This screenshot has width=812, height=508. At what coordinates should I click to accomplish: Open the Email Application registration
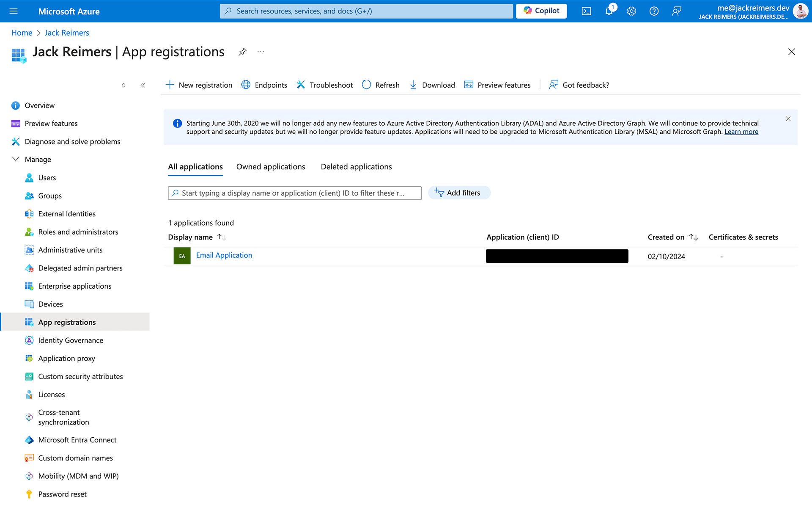(224, 254)
